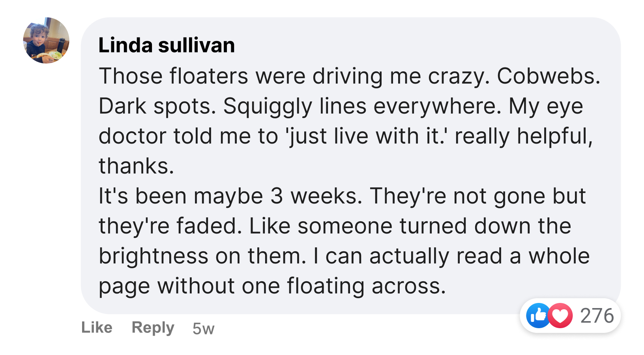Open the Linda sullivan profile name link
The width and height of the screenshot is (644, 355).
pos(167,45)
